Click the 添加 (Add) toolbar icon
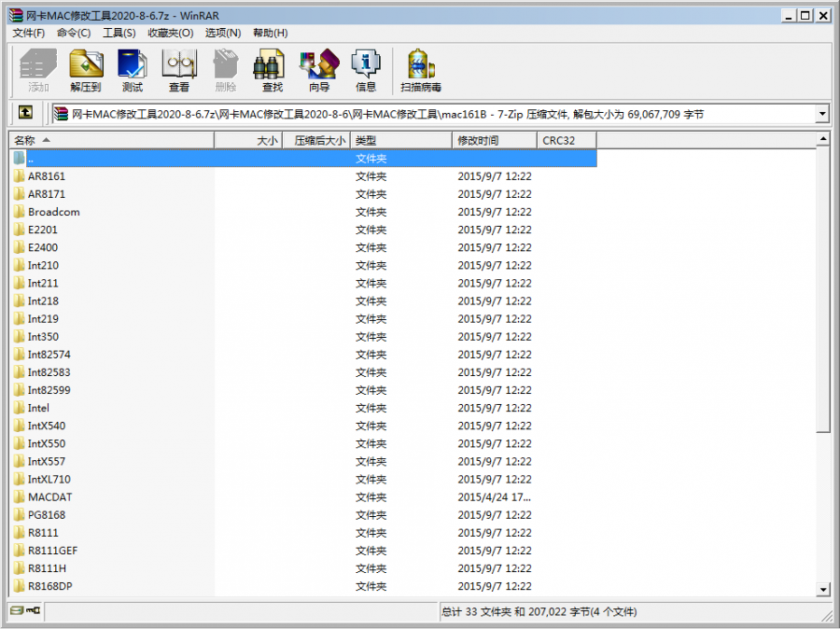 38,70
